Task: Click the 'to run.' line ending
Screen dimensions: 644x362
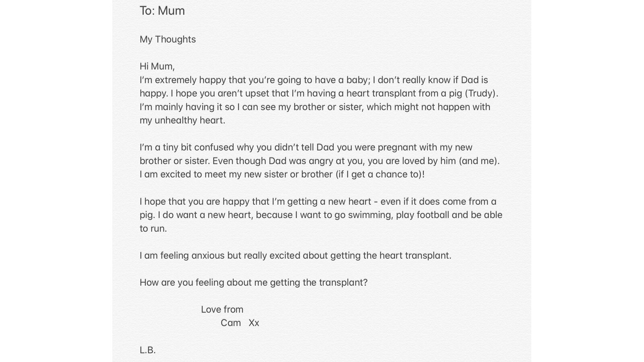Action: (153, 228)
